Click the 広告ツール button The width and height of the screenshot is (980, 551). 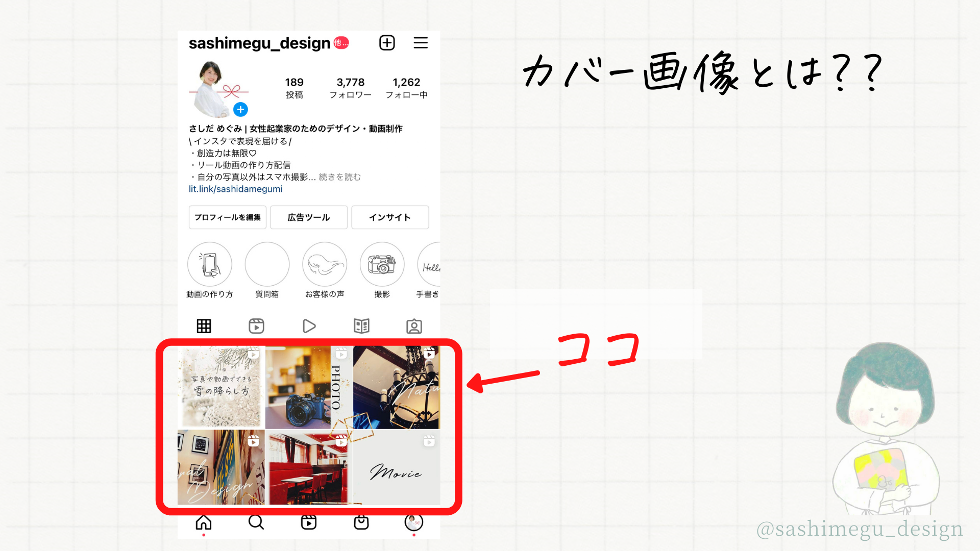click(x=309, y=217)
